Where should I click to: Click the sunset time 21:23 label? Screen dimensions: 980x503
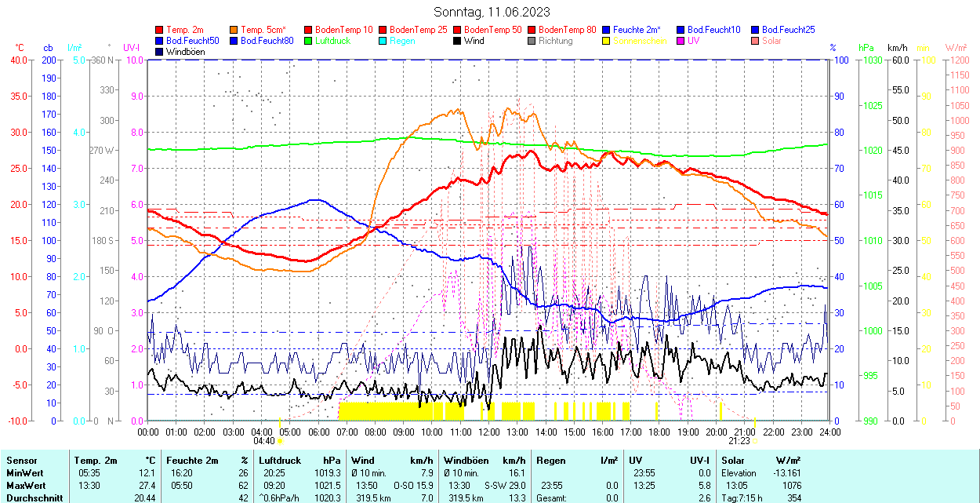(x=739, y=441)
